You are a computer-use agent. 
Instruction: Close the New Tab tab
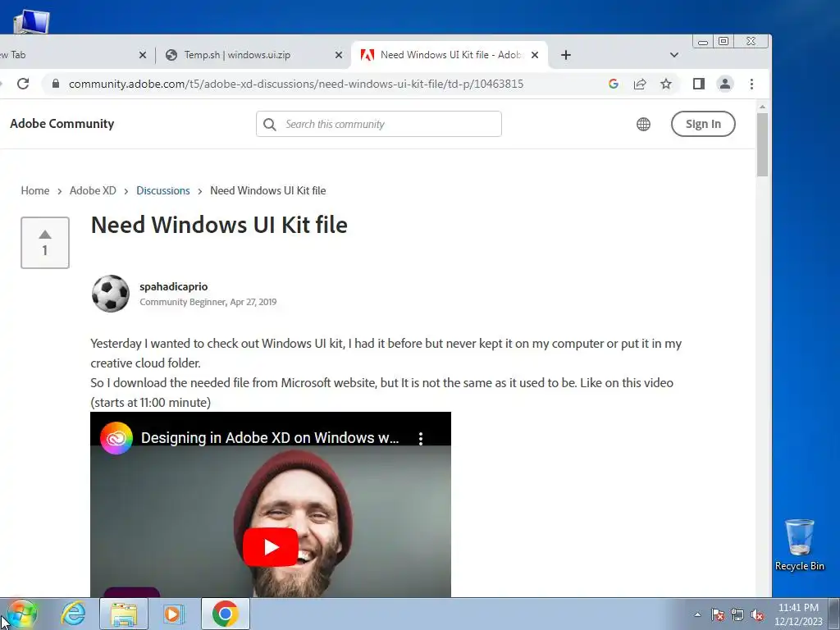(x=143, y=55)
